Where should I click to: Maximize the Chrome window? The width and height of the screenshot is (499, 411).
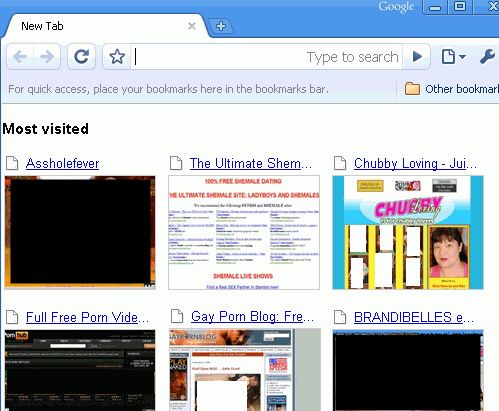tap(460, 6)
